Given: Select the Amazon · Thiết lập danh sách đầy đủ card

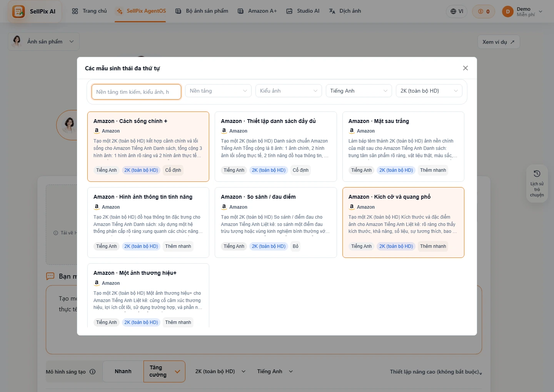Looking at the screenshot, I should (276, 146).
